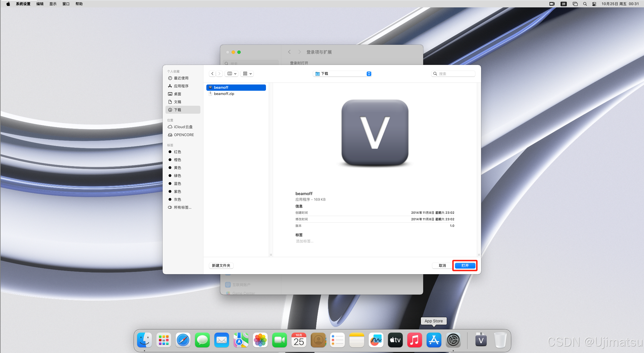Open Freeform from the Dock

point(376,340)
